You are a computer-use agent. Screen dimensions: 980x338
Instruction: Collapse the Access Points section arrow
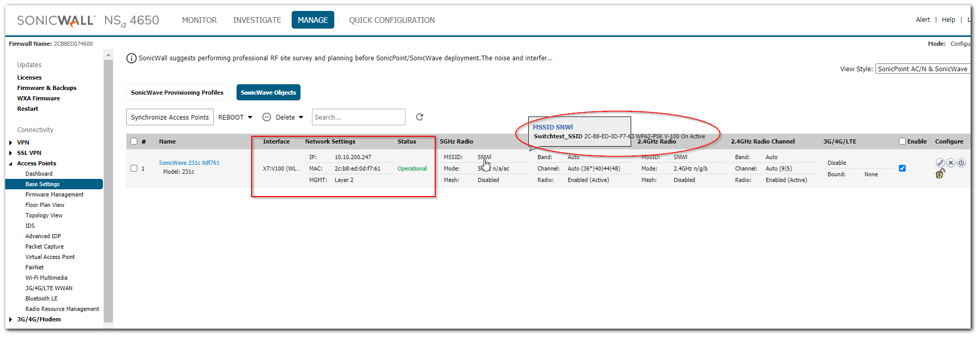10,163
